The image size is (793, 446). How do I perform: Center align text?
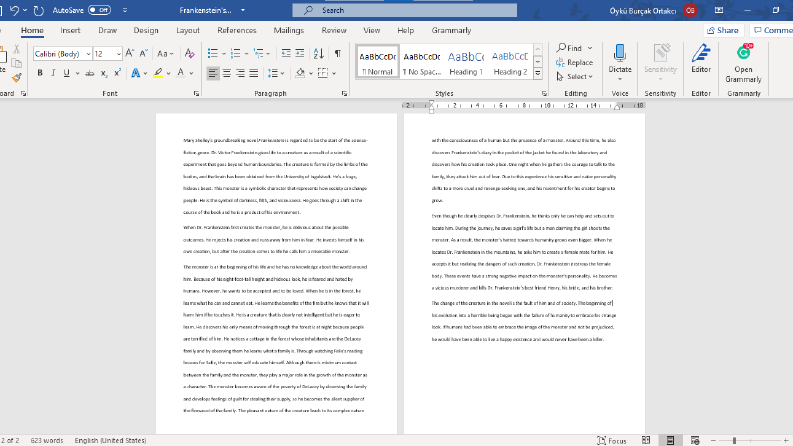[227, 73]
